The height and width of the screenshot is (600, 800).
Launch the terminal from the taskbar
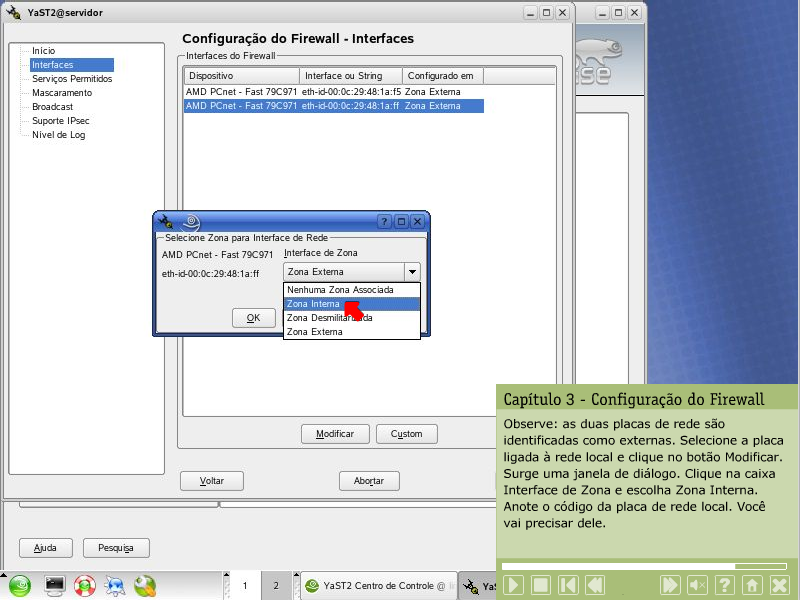(54, 585)
